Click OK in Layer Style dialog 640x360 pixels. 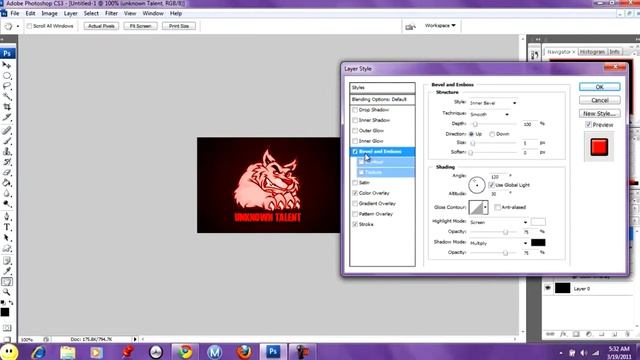point(599,87)
